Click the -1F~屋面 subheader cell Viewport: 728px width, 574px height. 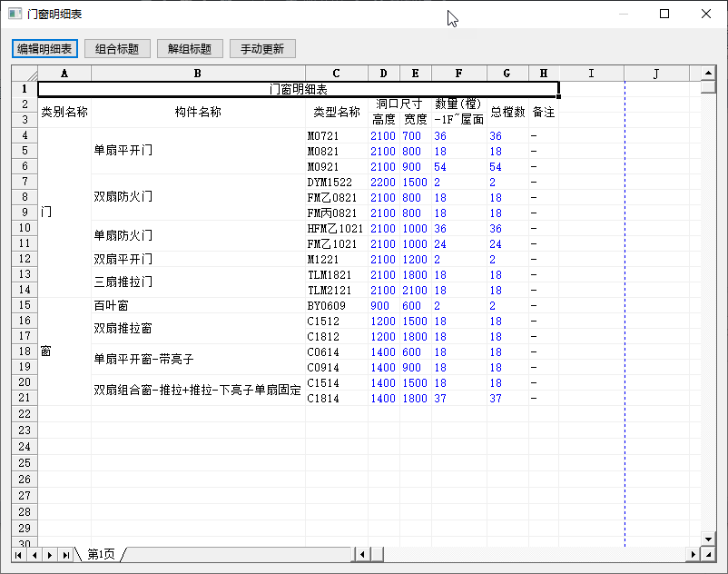click(459, 120)
